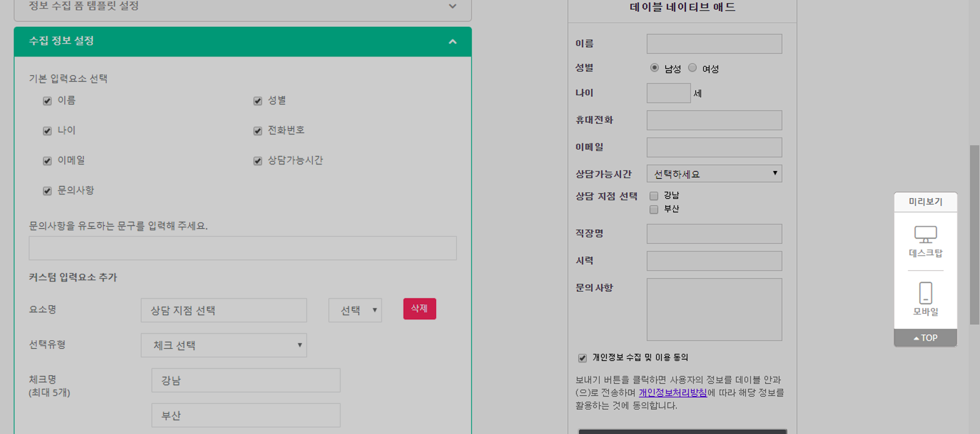Click the dark submit button at the preview bottom
Image resolution: width=980 pixels, height=434 pixels.
pyautogui.click(x=682, y=432)
